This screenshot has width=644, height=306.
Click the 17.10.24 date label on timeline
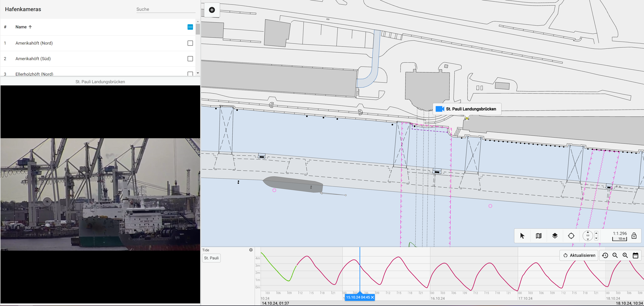coord(525,298)
